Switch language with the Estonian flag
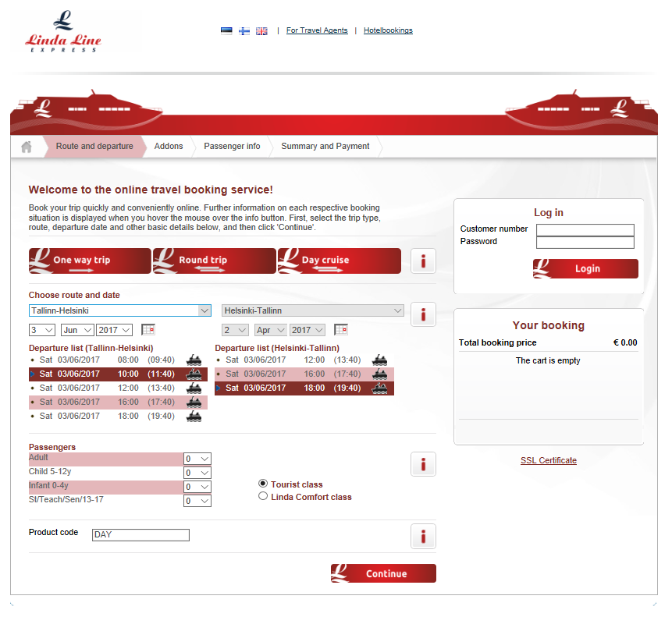The height and width of the screenshot is (617, 672). click(x=226, y=31)
